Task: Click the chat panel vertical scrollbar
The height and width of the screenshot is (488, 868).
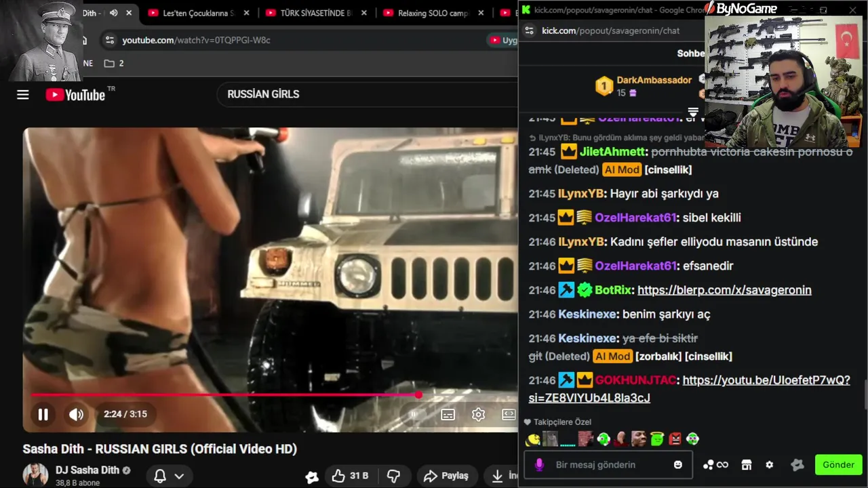Action: [x=865, y=394]
